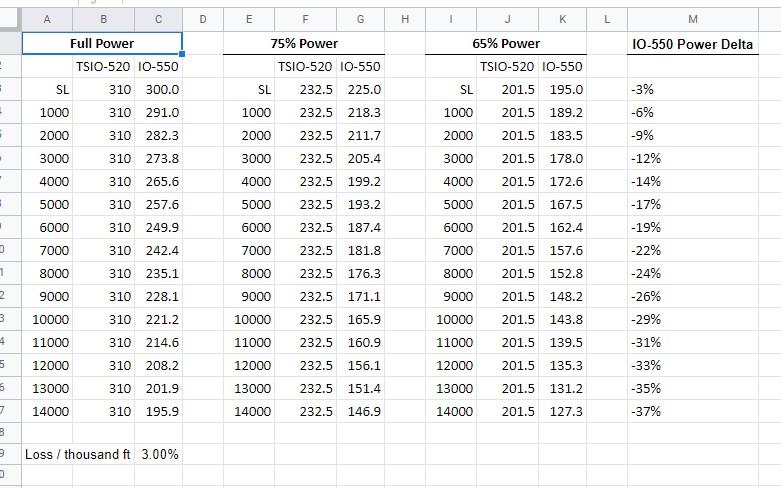
Task: Click the cell with value 127.3
Action: [x=564, y=411]
